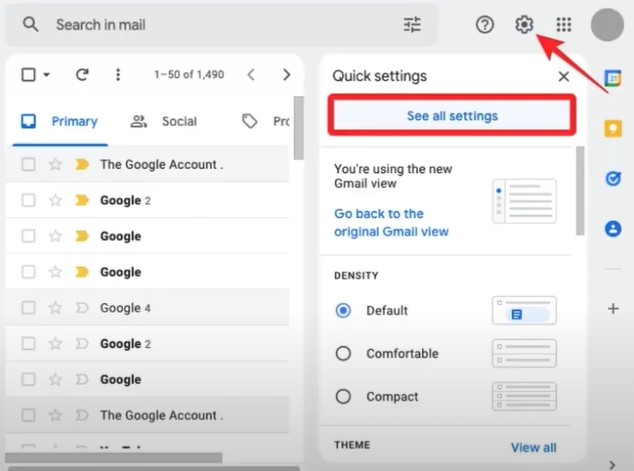Screen dimensions: 634x471
Task: Close the Quick settings panel
Action: click(564, 76)
